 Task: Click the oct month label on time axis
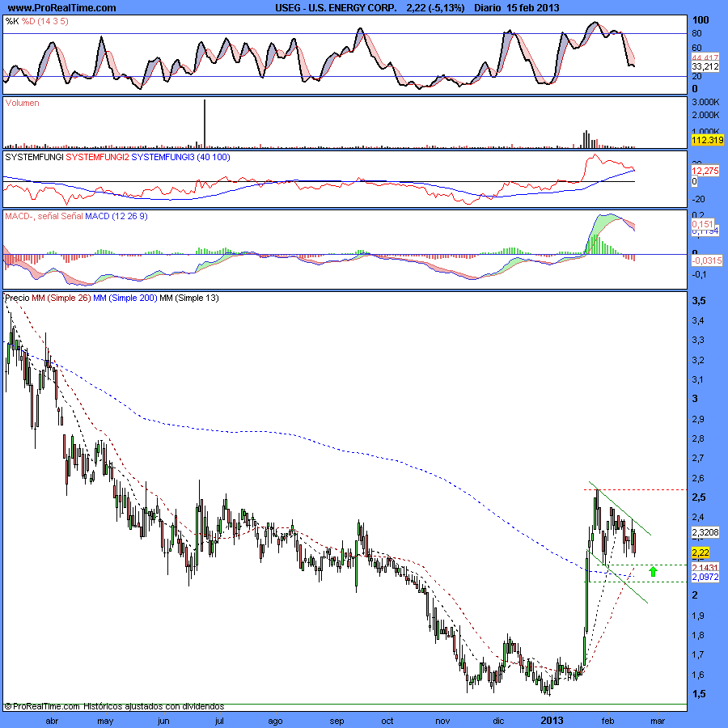coord(387,721)
